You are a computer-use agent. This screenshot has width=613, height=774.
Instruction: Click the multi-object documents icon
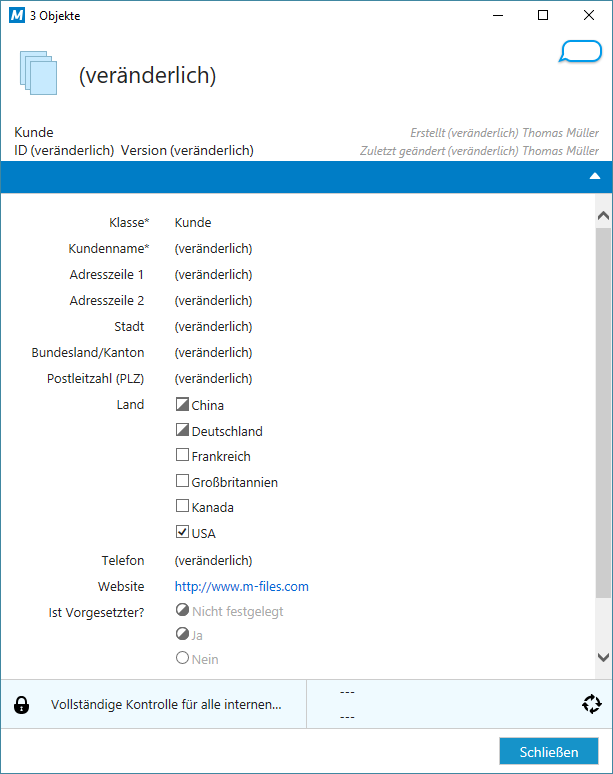click(39, 73)
